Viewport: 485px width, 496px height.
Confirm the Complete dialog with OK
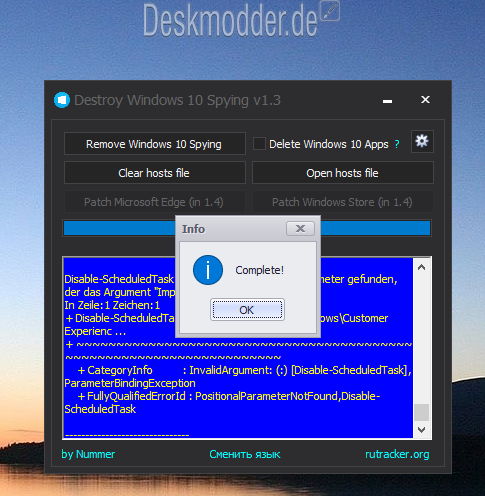[x=247, y=310]
